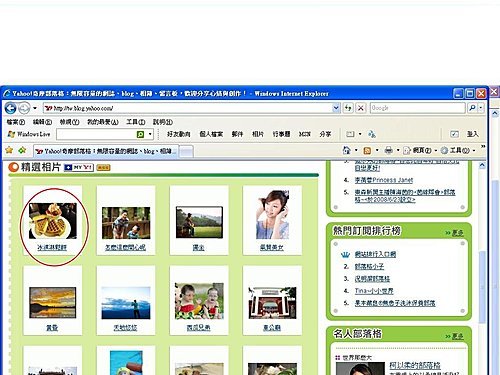
Task: Click the browser Back arrow button
Action: (x=11, y=108)
